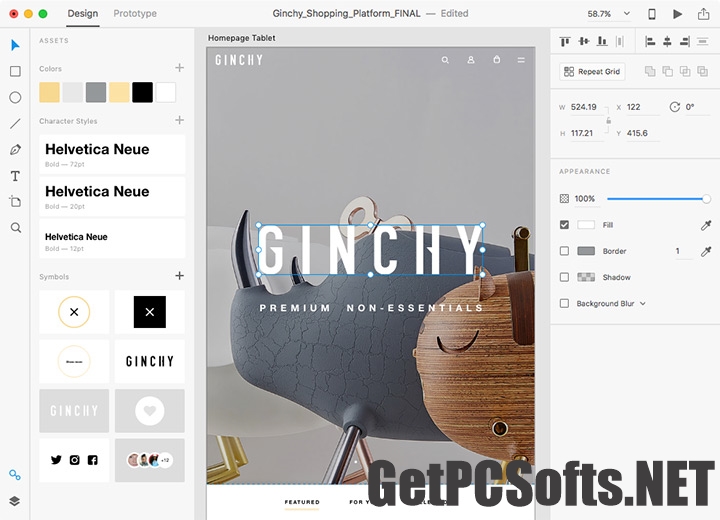The height and width of the screenshot is (520, 720).
Task: Click the Exclude Overlap boolean icon
Action: click(x=703, y=71)
